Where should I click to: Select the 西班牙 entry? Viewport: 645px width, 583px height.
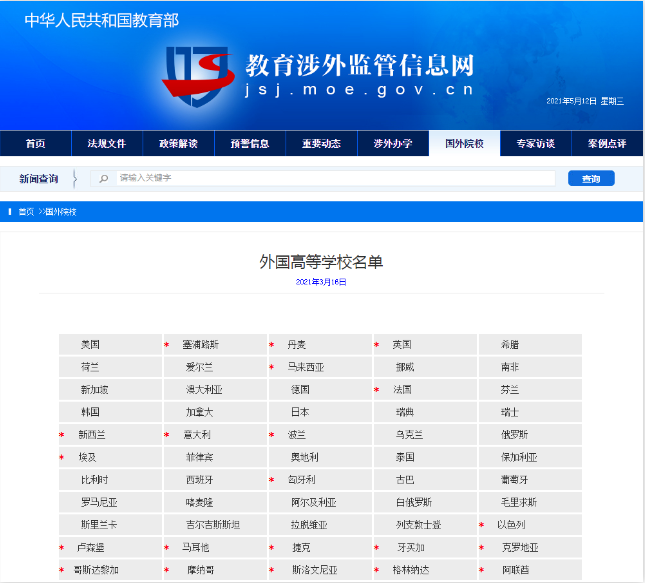[200, 480]
